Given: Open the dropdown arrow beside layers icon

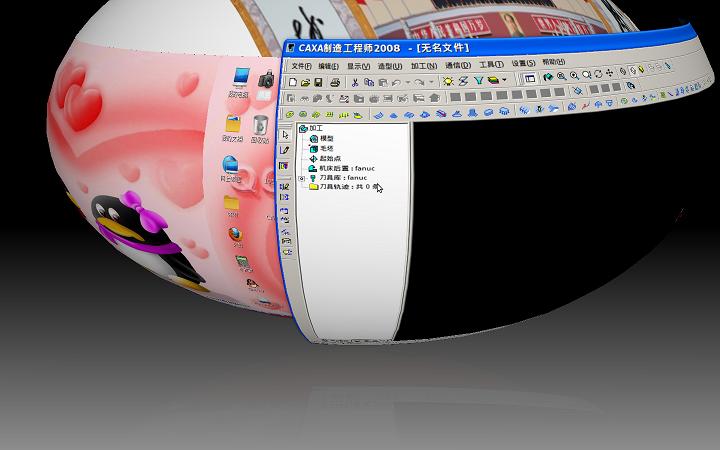Looking at the screenshot, I should click(504, 79).
